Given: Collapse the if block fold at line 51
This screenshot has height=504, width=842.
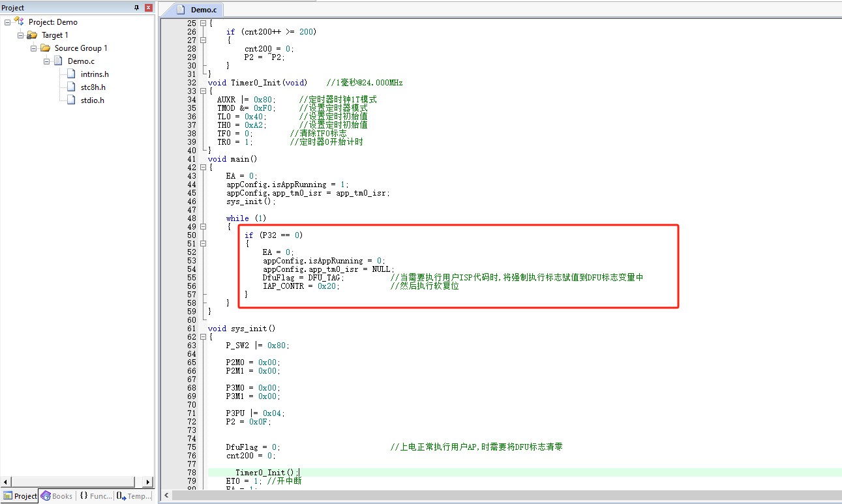Looking at the screenshot, I should (x=203, y=243).
